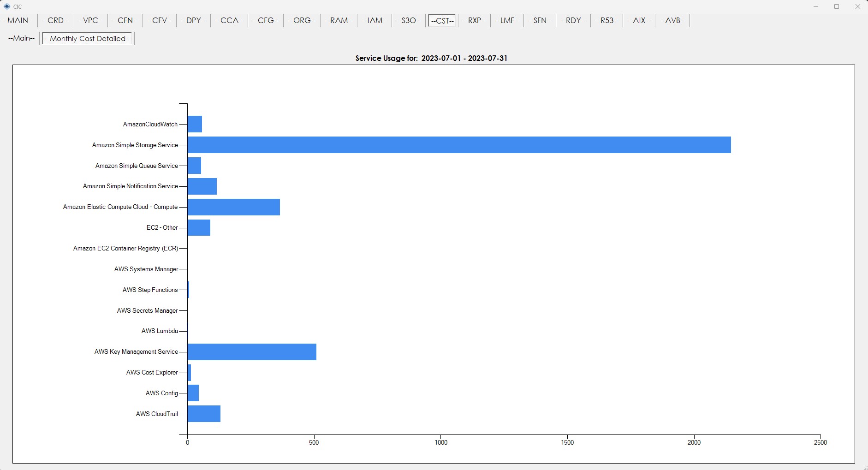Screen dimensions: 868x470
Task: Maximize the CIC window
Action: [837, 6]
